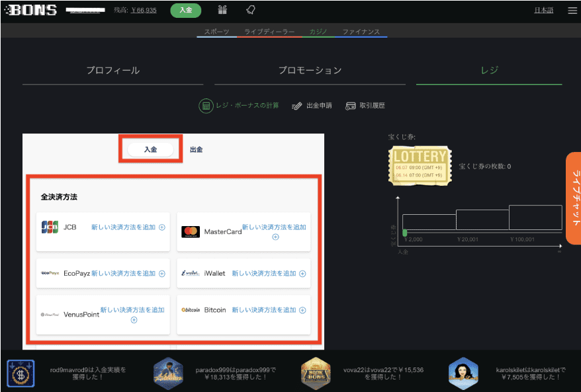
Task: Click the Book of Bons game thumbnail
Action: tap(316, 373)
